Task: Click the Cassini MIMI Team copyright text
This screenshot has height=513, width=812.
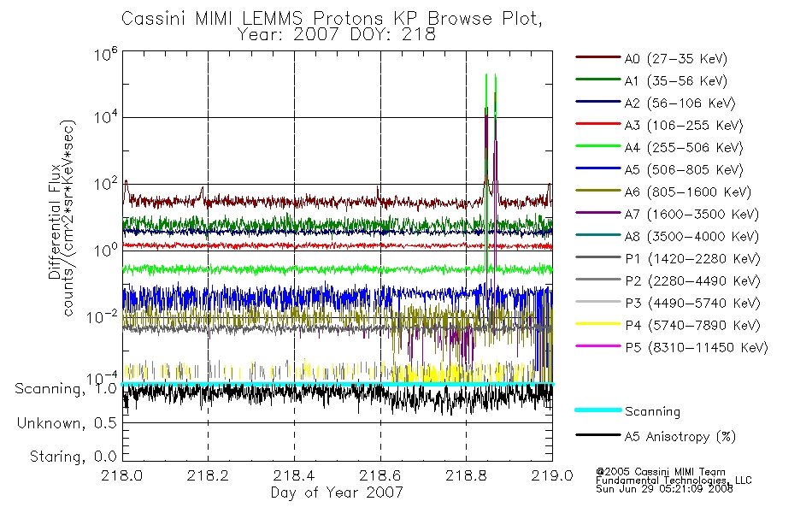Action: (661, 472)
